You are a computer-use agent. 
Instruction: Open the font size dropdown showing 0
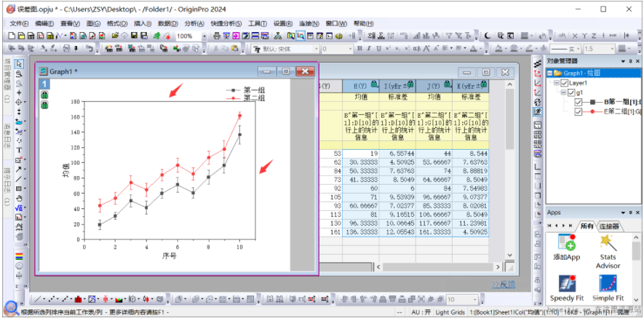click(350, 49)
